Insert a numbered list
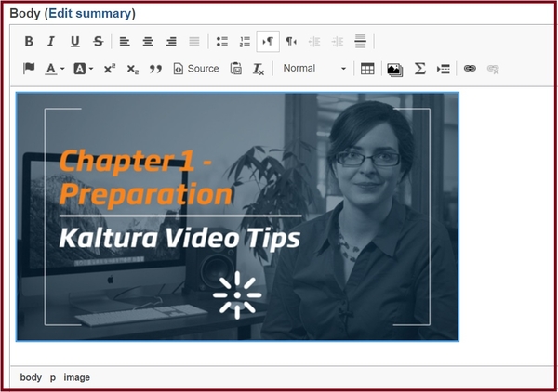Screen dimensions: 558x392 [246, 42]
